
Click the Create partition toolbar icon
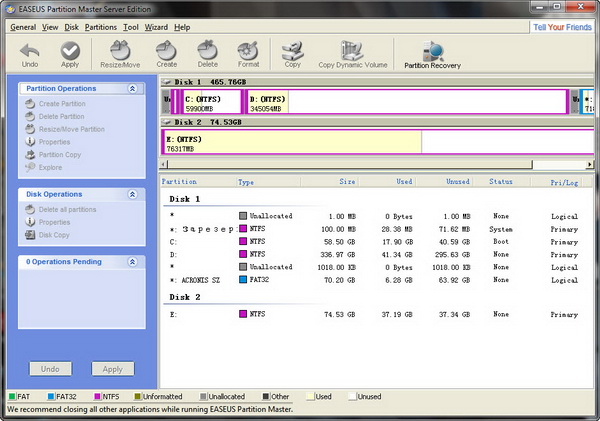tap(167, 53)
